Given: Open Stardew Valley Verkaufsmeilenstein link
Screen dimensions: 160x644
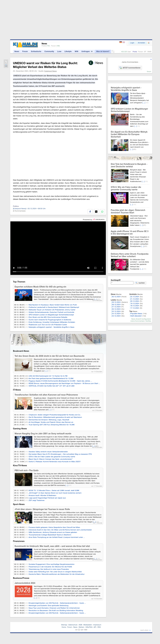Looking at the screenshot, I should 48,452.
